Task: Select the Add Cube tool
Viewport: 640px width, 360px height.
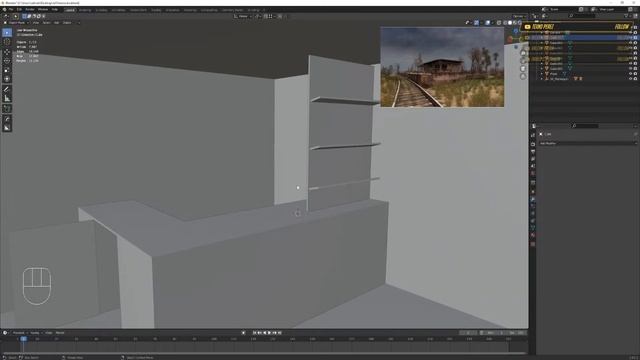Action: coord(7,109)
